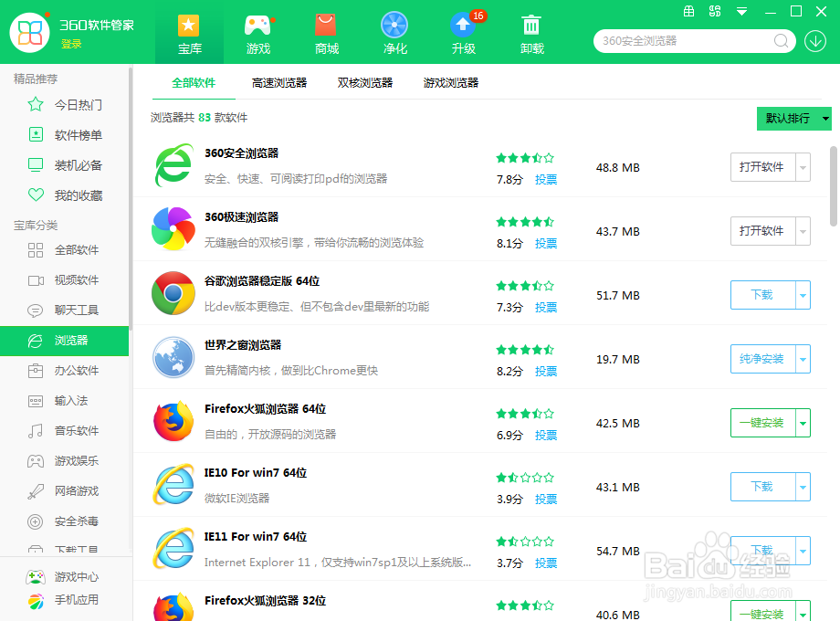The width and height of the screenshot is (840, 621).
Task: Switch to 双核浏览器 tab
Action: click(365, 83)
